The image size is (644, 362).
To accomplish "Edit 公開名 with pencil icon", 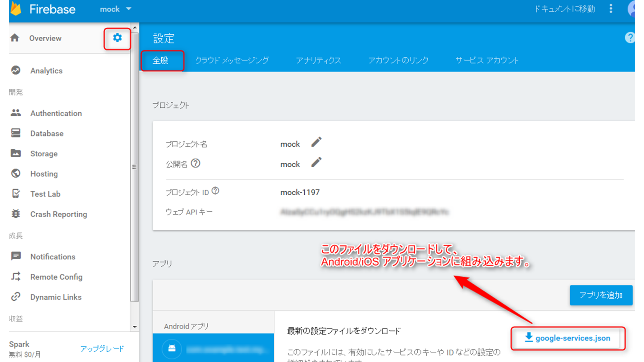I will click(x=316, y=162).
